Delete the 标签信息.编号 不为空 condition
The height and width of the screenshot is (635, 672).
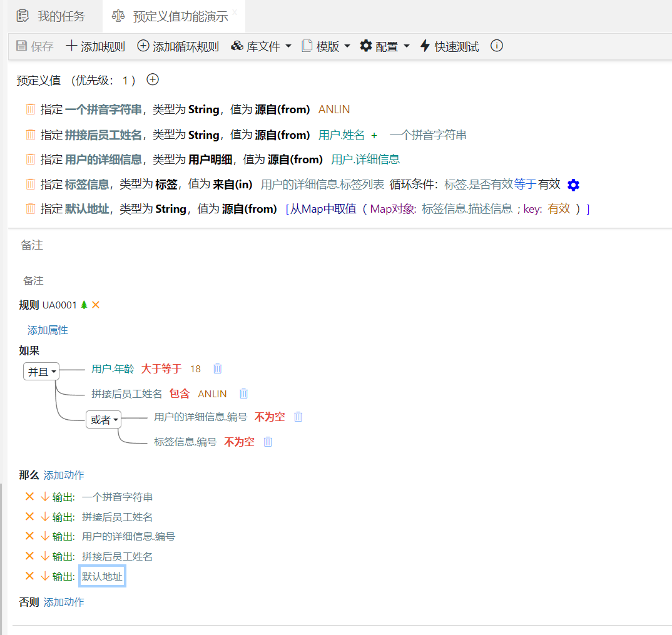point(268,442)
